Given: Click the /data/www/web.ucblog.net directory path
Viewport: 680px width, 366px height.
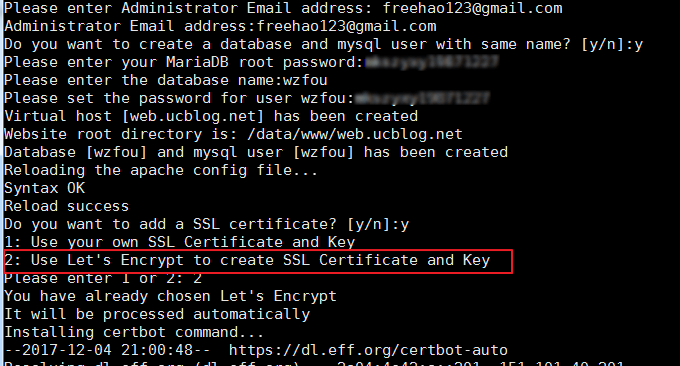Looking at the screenshot, I should click(355, 134).
